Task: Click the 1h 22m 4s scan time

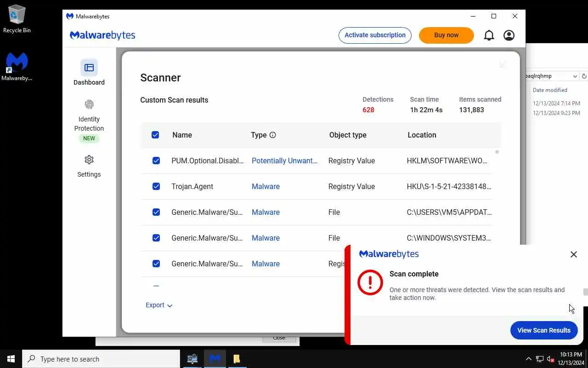Action: (426, 110)
